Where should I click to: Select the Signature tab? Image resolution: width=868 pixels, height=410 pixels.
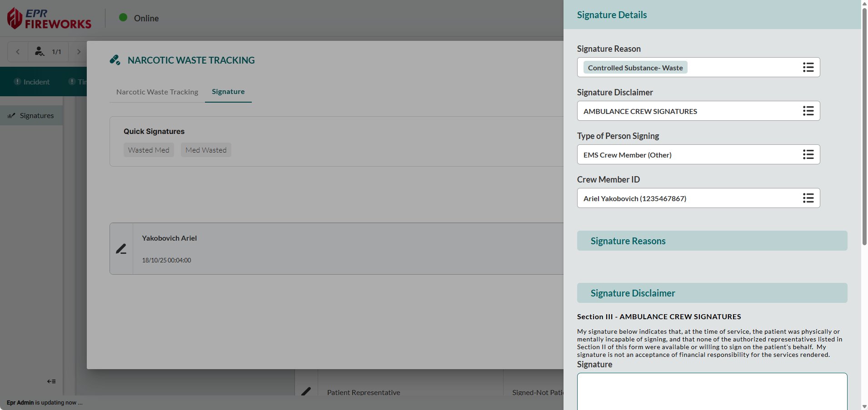(228, 92)
